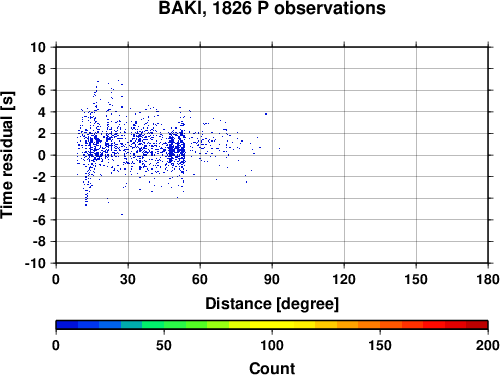The image size is (500, 375).
Task: Click colorbar tick label '200'
Action: tap(488, 345)
